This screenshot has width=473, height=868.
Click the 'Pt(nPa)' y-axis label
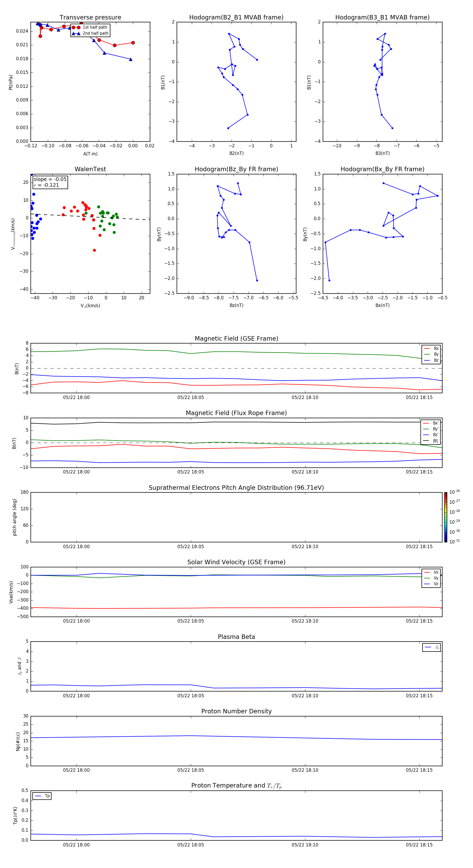pos(11,82)
